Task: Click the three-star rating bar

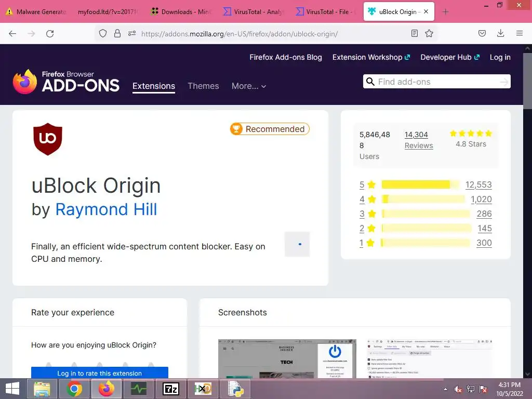Action: coord(426,214)
